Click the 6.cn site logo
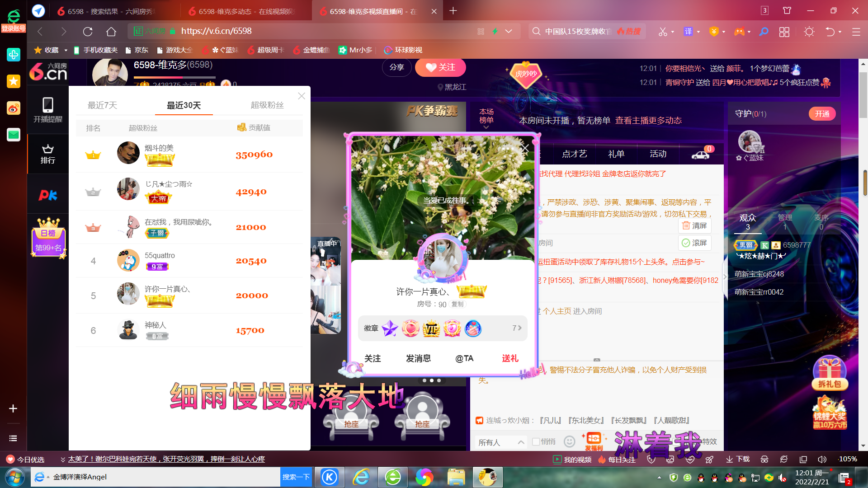 48,72
